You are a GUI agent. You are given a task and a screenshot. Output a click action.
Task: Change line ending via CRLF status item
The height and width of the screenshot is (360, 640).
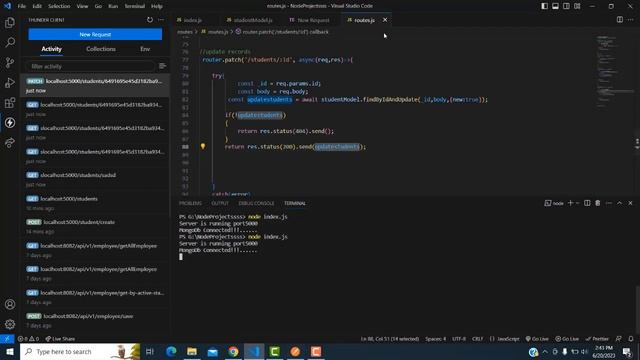[477, 339]
